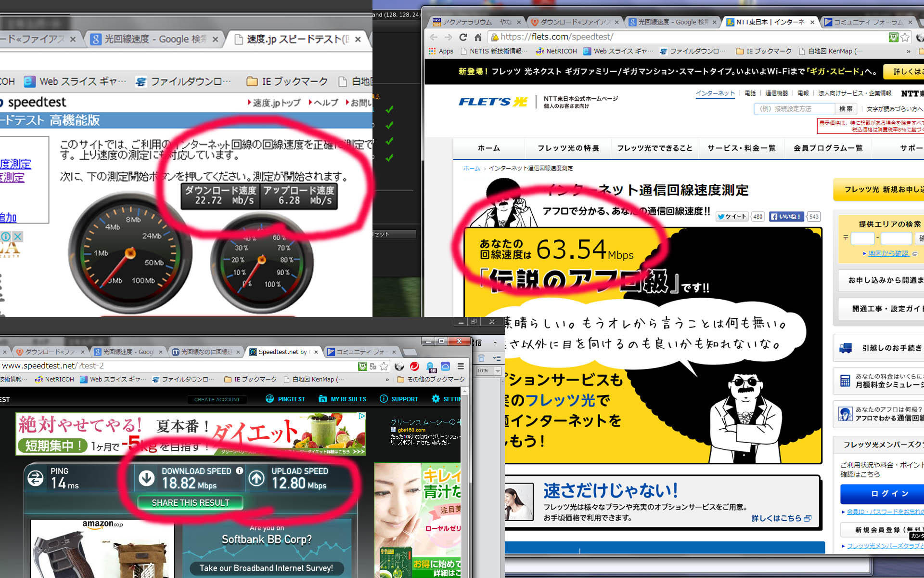Click the trash icon in the background panel
924x578 pixels.
[481, 358]
